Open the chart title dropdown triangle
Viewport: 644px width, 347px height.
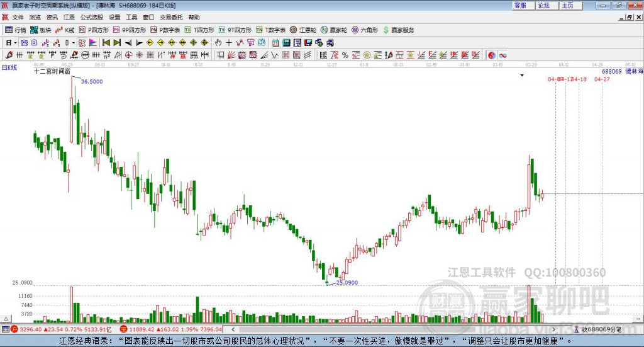click(522, 75)
